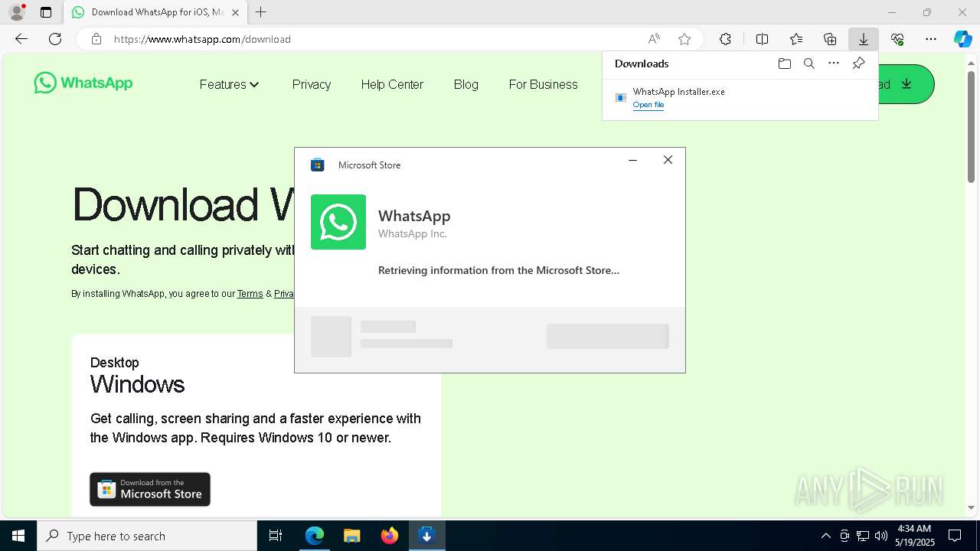Image resolution: width=980 pixels, height=551 pixels.
Task: Open Edge Settings and more menu
Action: tap(931, 39)
